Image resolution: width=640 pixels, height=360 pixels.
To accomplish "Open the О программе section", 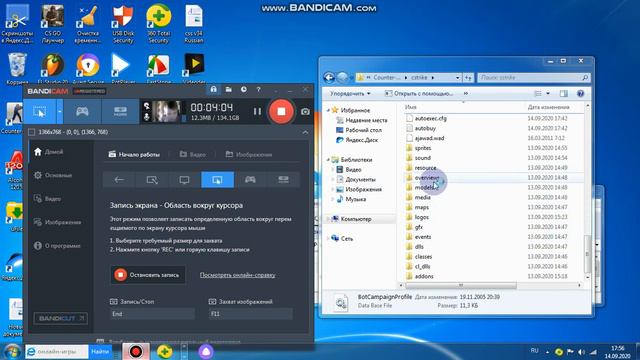I will point(57,246).
